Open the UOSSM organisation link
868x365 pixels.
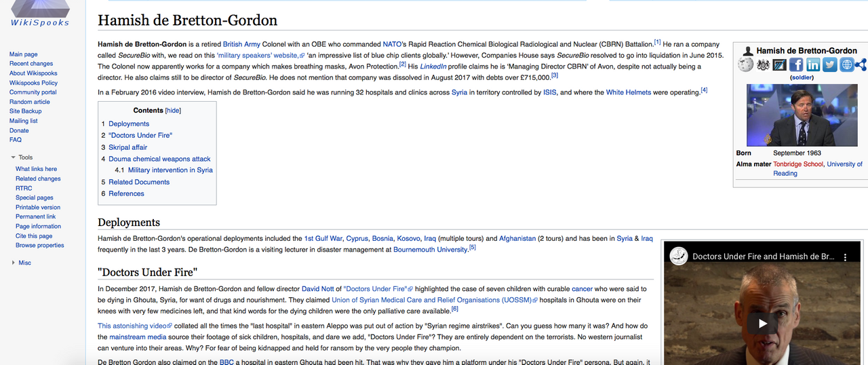pos(435,300)
